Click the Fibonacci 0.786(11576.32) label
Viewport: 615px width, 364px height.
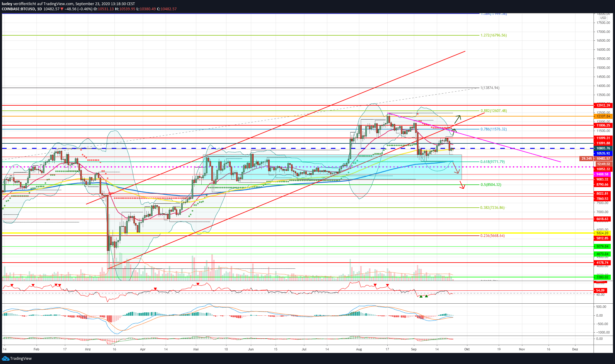[494, 129]
